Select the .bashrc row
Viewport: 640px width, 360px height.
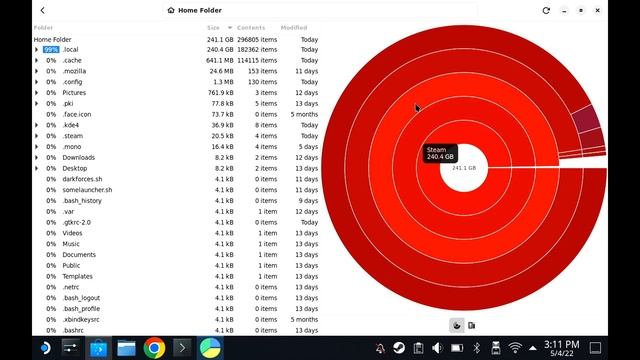tap(176, 330)
